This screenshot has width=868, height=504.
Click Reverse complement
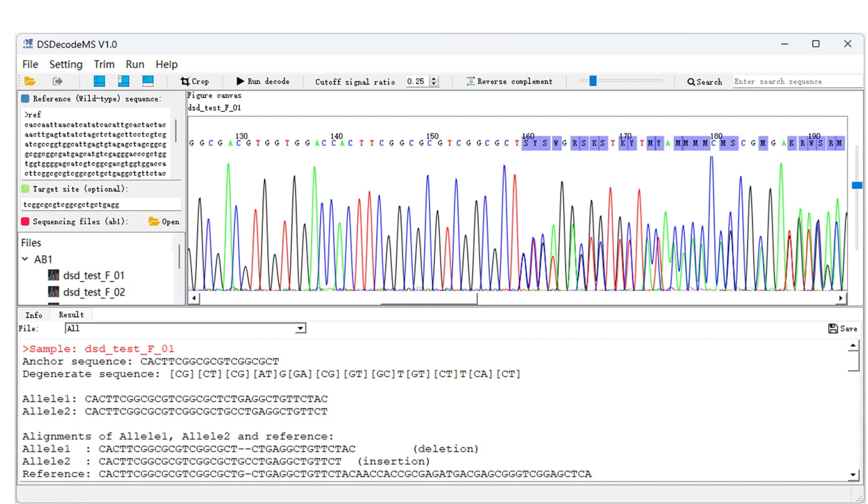coord(509,81)
